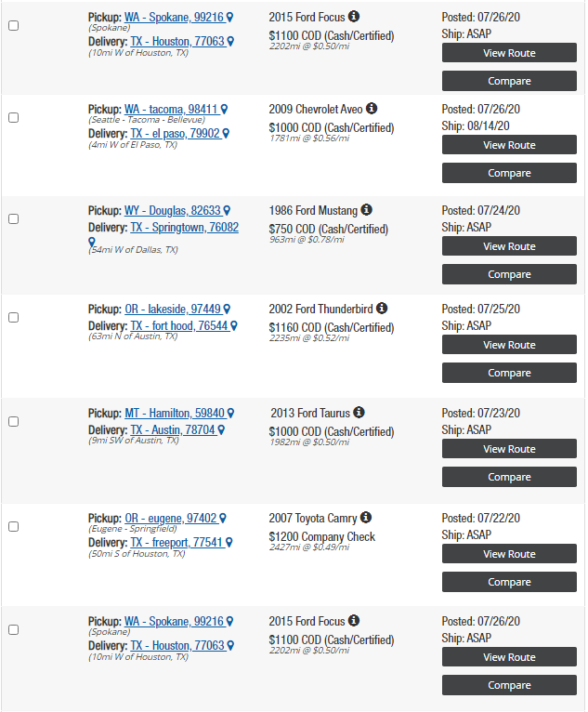Click info icon next to 2013 Ford Taurus
588x712 pixels.
(359, 413)
